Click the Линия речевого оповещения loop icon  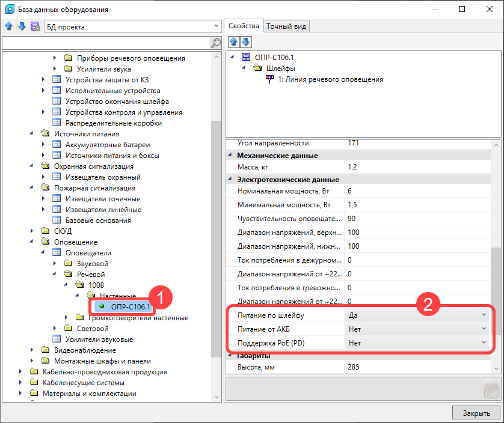point(269,79)
